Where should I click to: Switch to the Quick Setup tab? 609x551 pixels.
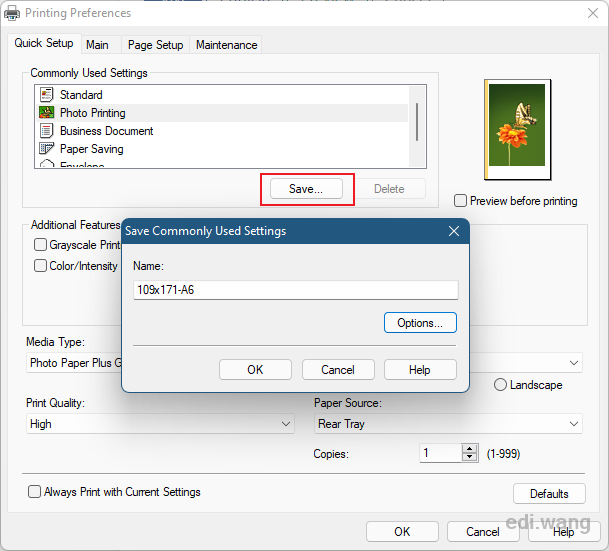[44, 43]
